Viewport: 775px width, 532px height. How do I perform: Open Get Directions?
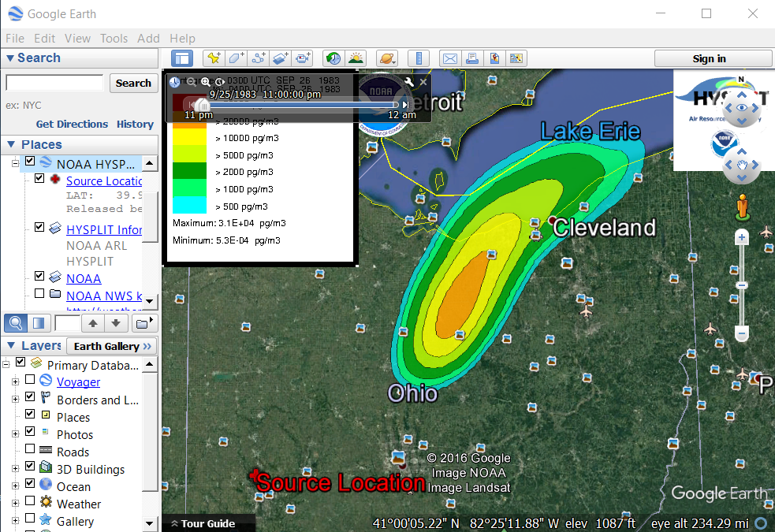(x=72, y=124)
